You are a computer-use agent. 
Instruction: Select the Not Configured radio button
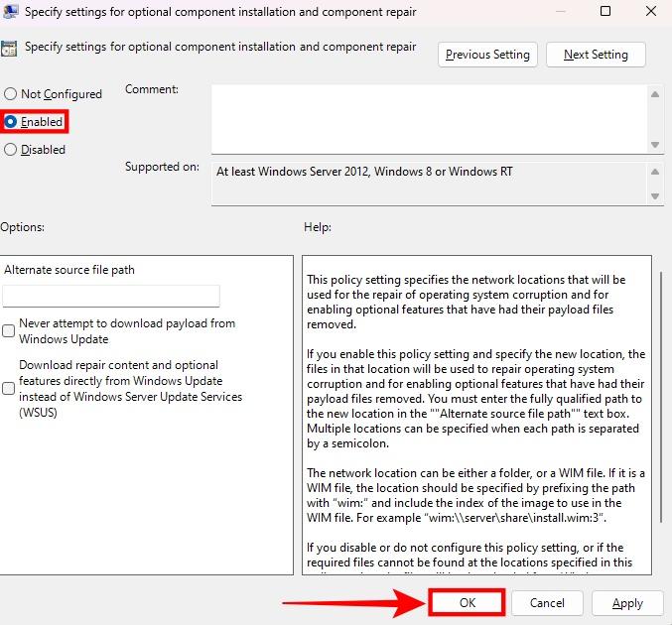(10, 94)
